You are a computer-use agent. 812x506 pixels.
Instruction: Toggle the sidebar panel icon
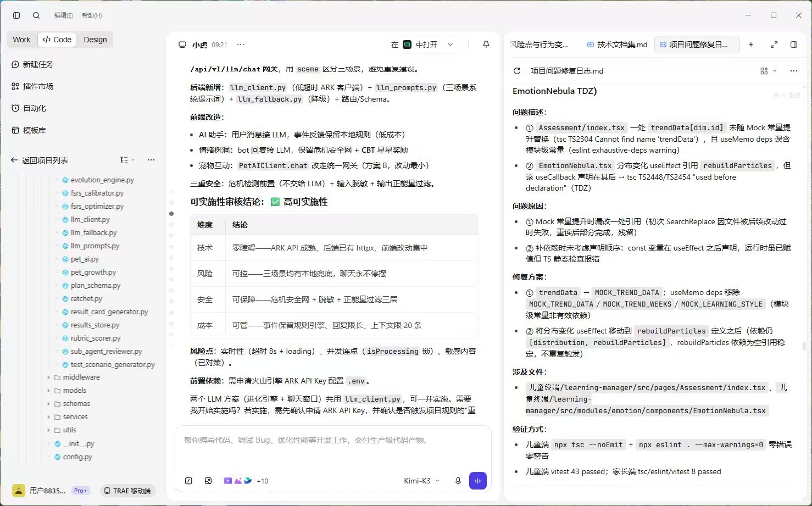pyautogui.click(x=16, y=15)
